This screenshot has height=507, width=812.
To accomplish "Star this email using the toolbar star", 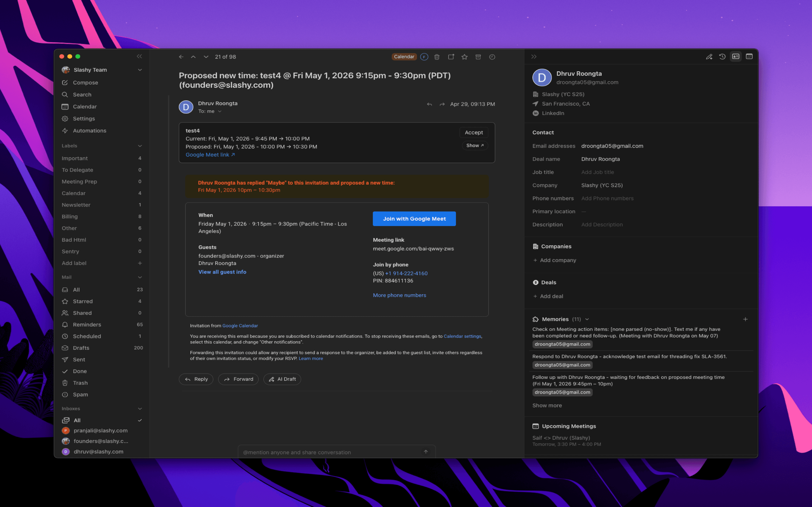I will tap(464, 57).
